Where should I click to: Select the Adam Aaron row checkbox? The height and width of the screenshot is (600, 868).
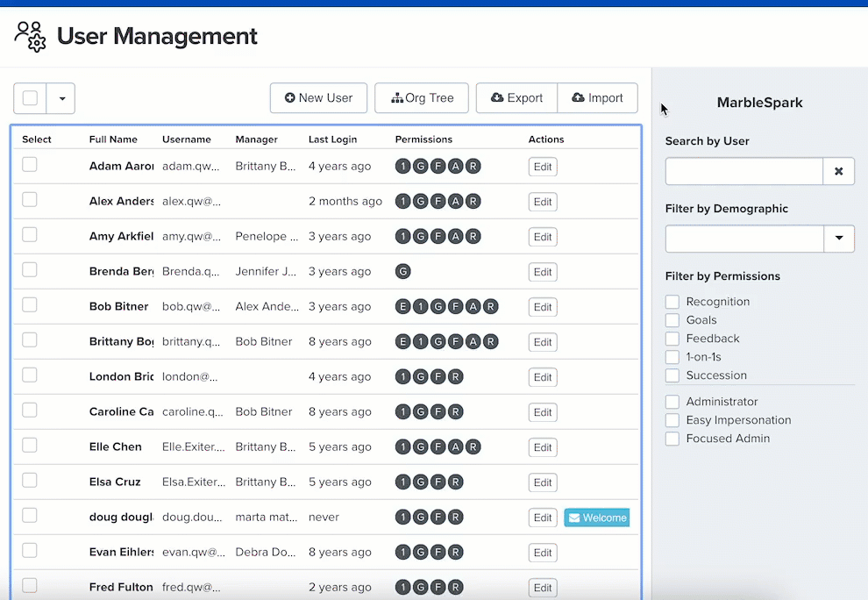pyautogui.click(x=29, y=165)
